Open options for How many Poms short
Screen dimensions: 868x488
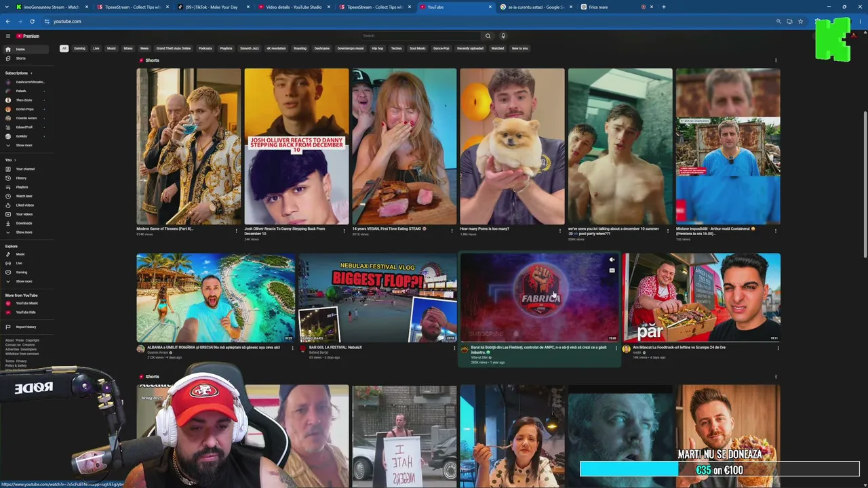[560, 231]
